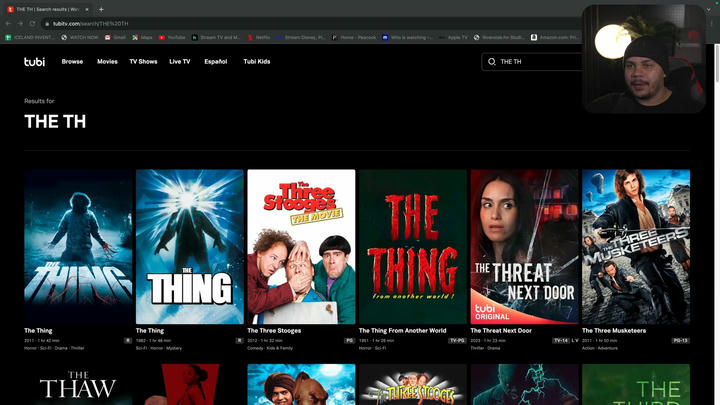Open The Thing 2011 poster
This screenshot has height=405, width=720.
[x=78, y=247]
